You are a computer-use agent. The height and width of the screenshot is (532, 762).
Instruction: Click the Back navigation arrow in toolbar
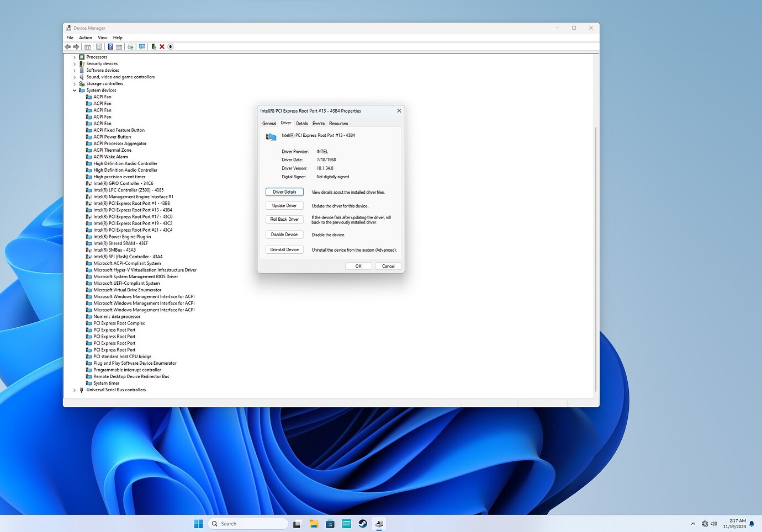coord(67,47)
